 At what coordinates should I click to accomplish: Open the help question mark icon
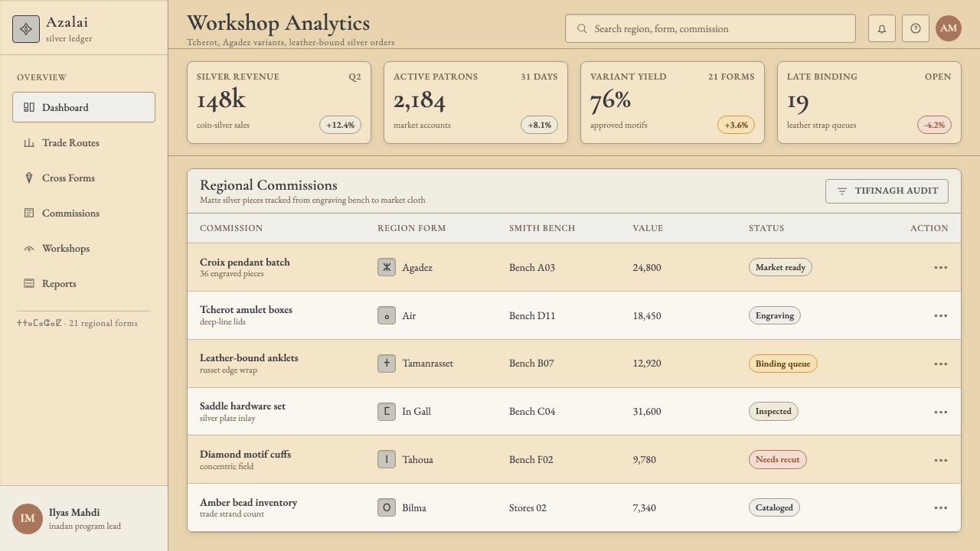(x=916, y=28)
